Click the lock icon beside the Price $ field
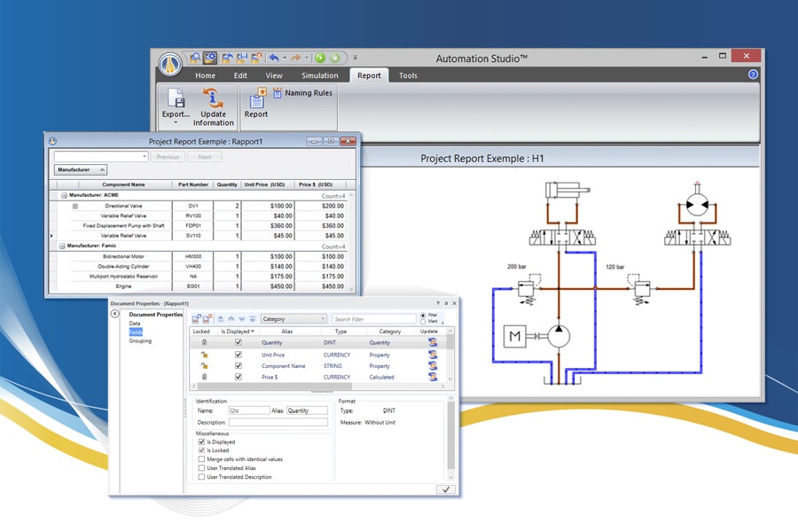Image resolution: width=798 pixels, height=532 pixels. tap(203, 377)
